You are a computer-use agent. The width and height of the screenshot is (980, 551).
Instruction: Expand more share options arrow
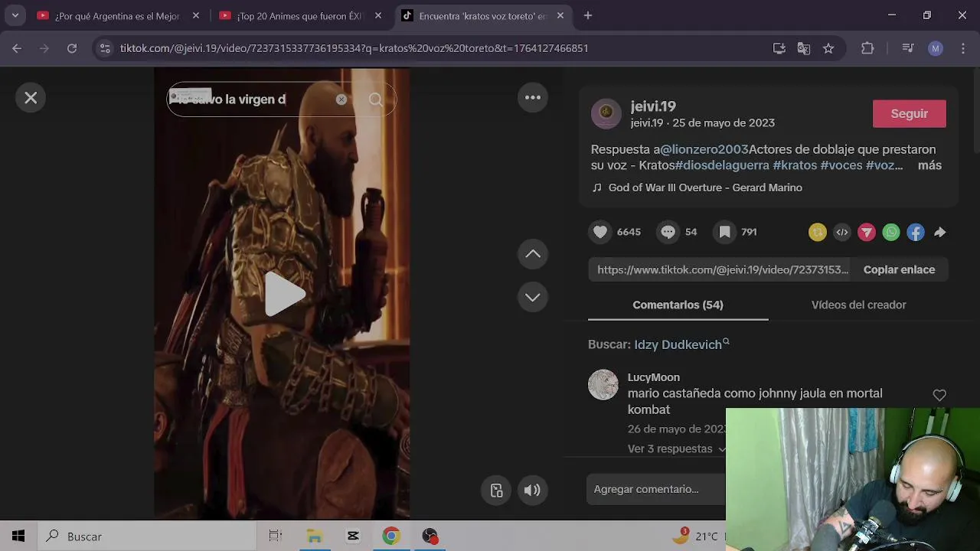click(x=940, y=233)
